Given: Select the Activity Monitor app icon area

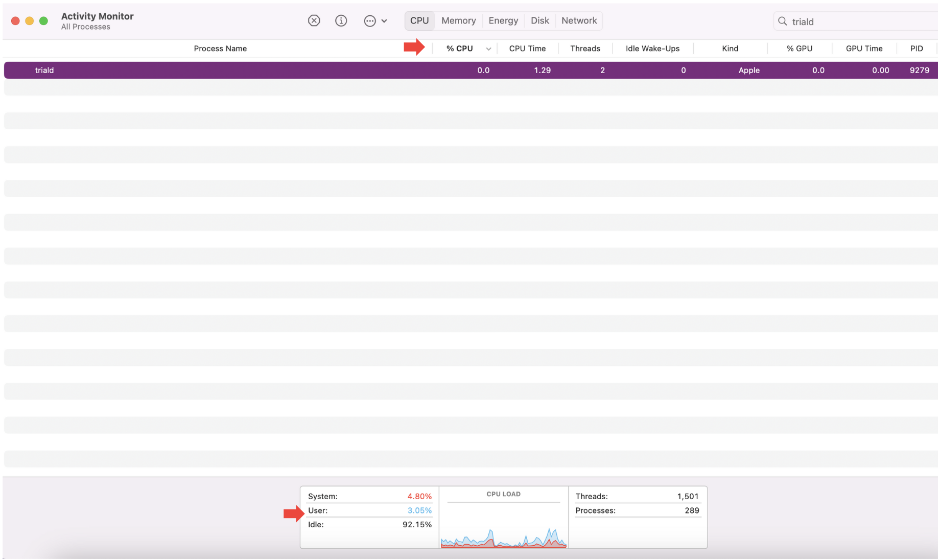Looking at the screenshot, I should coord(97,20).
